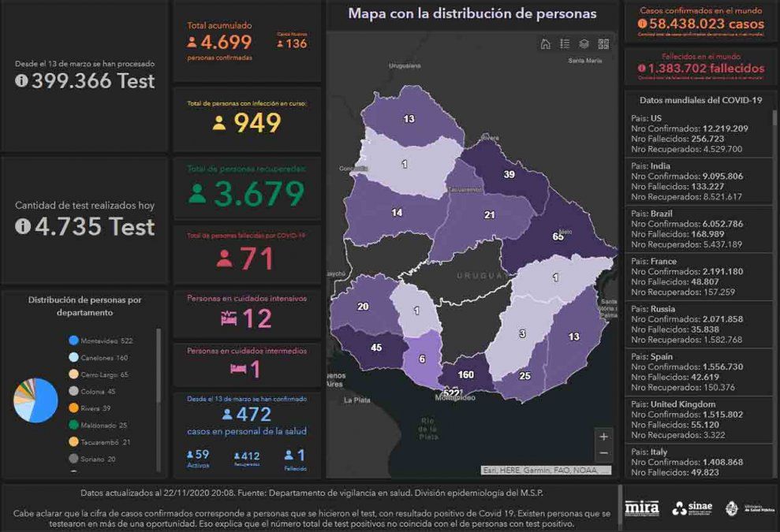Open the map layers icon
The width and height of the screenshot is (780, 532).
coord(584,44)
